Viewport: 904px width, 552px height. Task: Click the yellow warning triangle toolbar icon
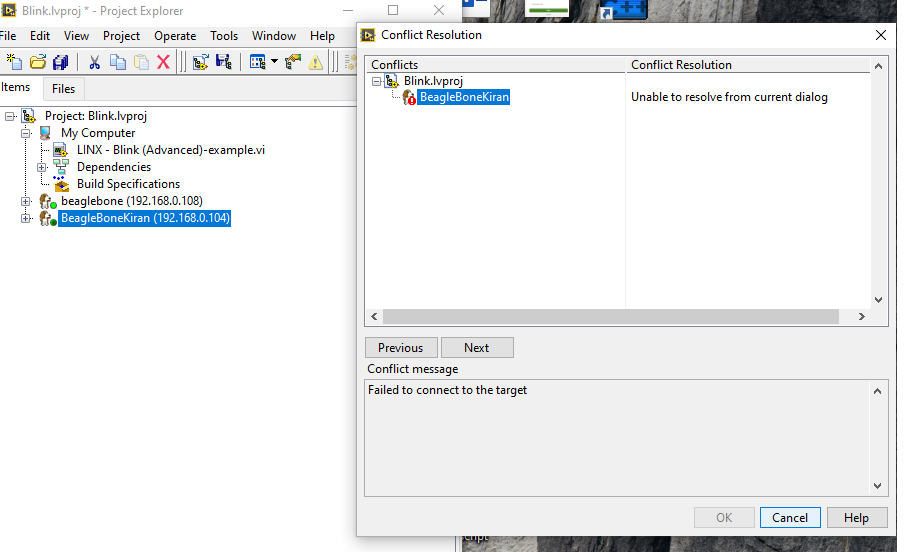coord(315,62)
